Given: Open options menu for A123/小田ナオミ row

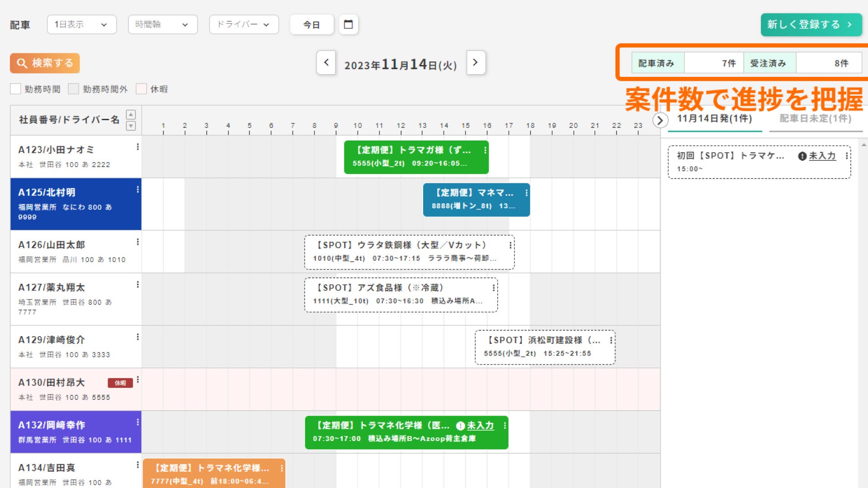Looking at the screenshot, I should tap(137, 147).
